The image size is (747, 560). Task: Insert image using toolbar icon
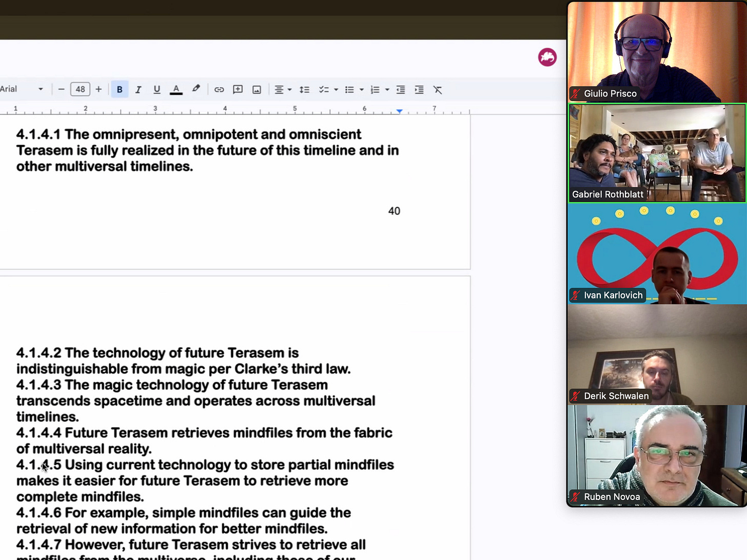[257, 89]
